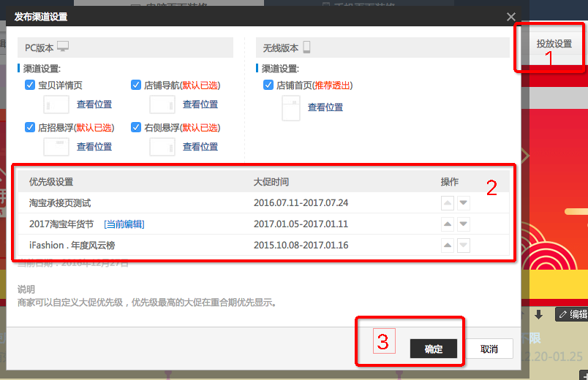Click the 大促时间 column header
588x380 pixels.
(x=271, y=182)
